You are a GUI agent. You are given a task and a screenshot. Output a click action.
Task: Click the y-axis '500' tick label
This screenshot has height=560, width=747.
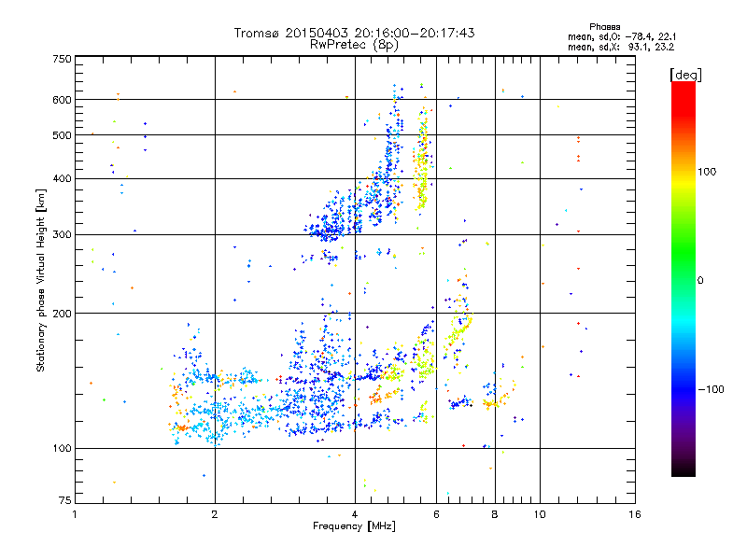coord(62,135)
